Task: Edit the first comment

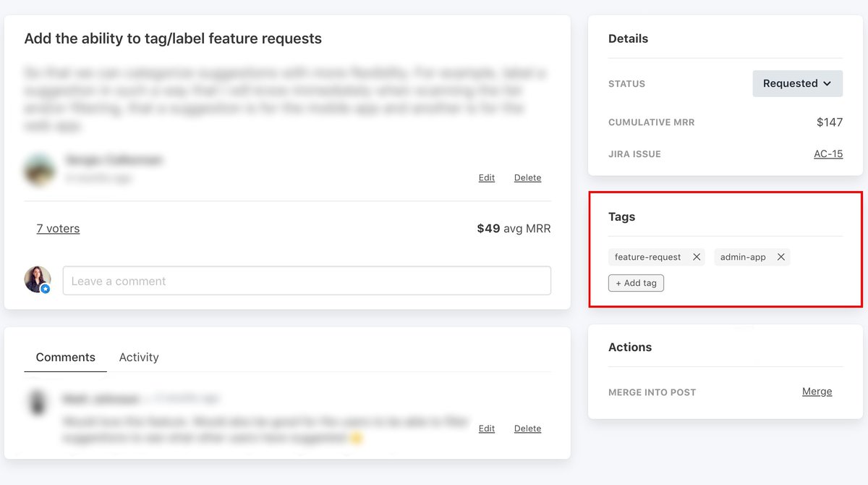Action: coord(487,429)
